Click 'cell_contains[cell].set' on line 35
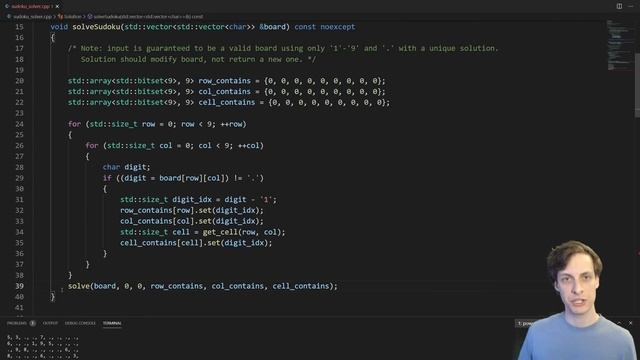Image resolution: width=640 pixels, height=360 pixels. point(170,243)
